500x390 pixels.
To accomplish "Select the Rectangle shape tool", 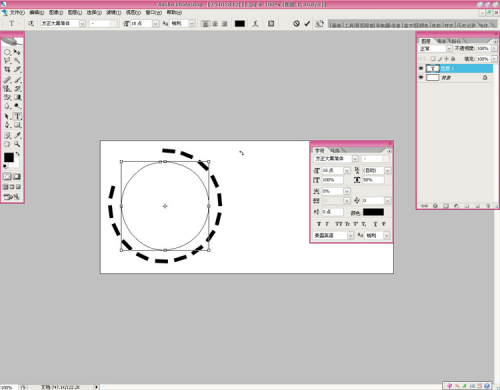I will tap(17, 125).
